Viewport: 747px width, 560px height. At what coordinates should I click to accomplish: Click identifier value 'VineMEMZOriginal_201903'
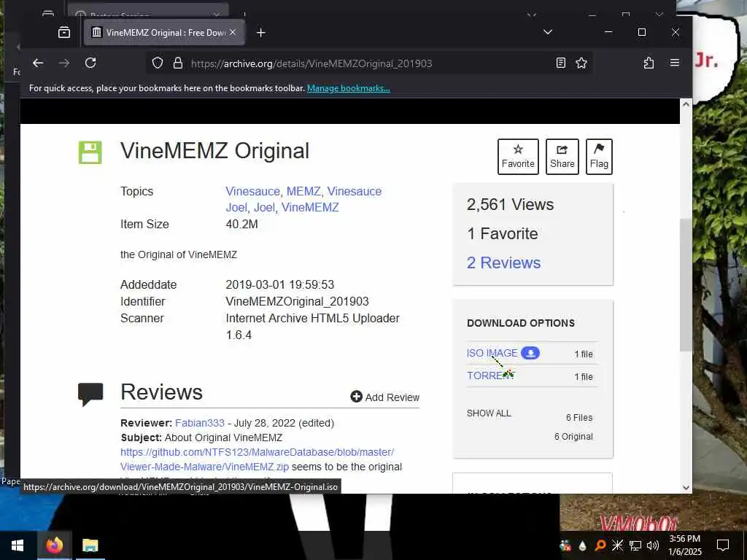pyautogui.click(x=298, y=301)
